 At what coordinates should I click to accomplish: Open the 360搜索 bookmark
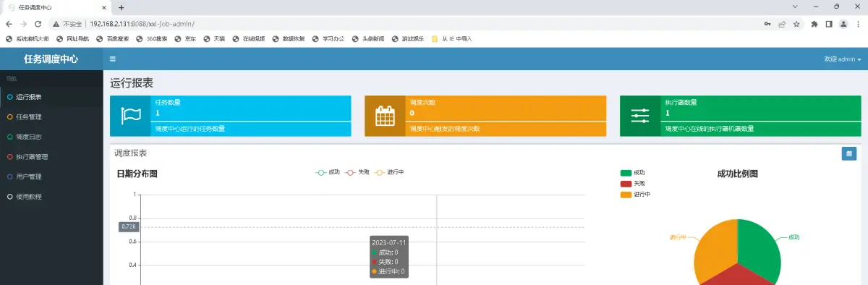coord(151,38)
